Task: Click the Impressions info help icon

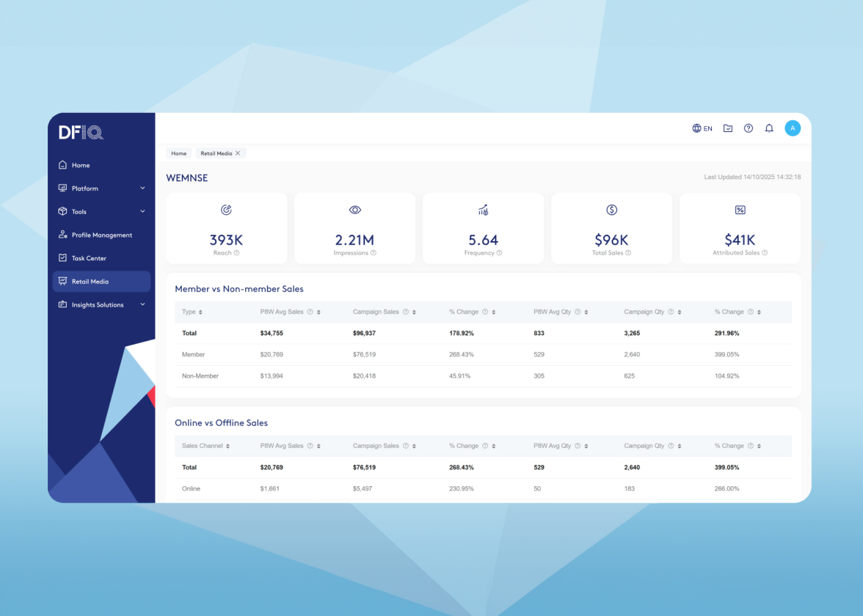Action: 374,253
